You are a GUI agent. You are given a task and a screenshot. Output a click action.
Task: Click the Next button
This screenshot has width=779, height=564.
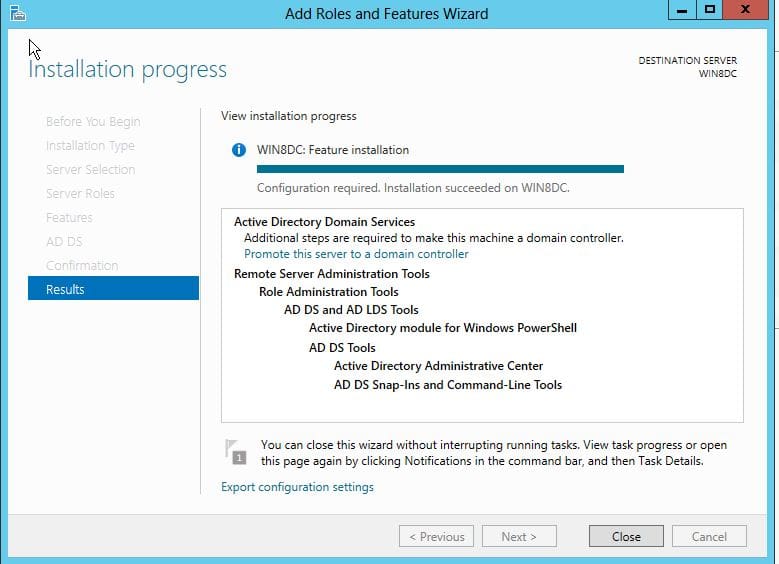coord(519,537)
